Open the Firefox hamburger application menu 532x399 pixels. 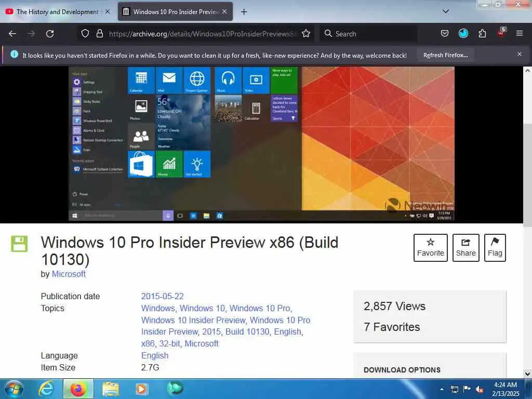point(519,33)
